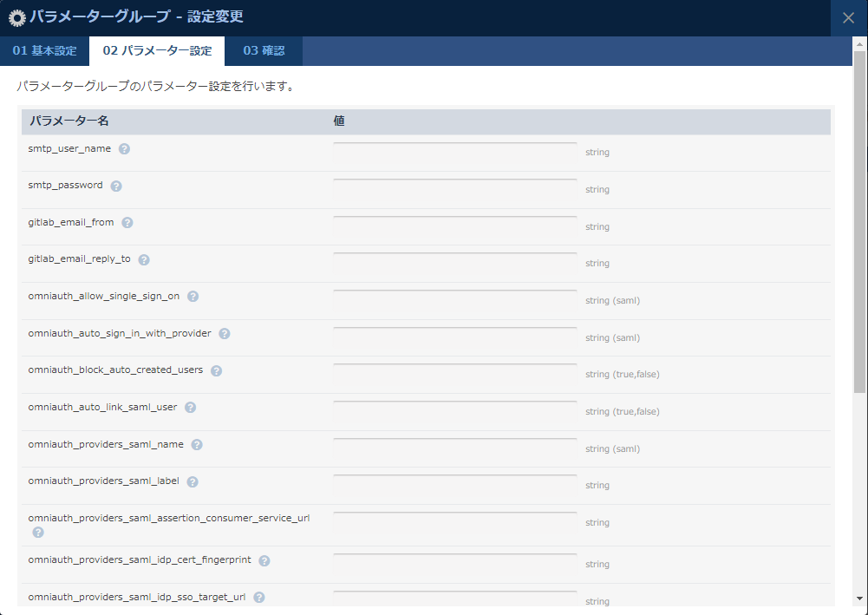The height and width of the screenshot is (615, 868).
Task: Close the パラメーターグループ dialog
Action: tap(848, 18)
